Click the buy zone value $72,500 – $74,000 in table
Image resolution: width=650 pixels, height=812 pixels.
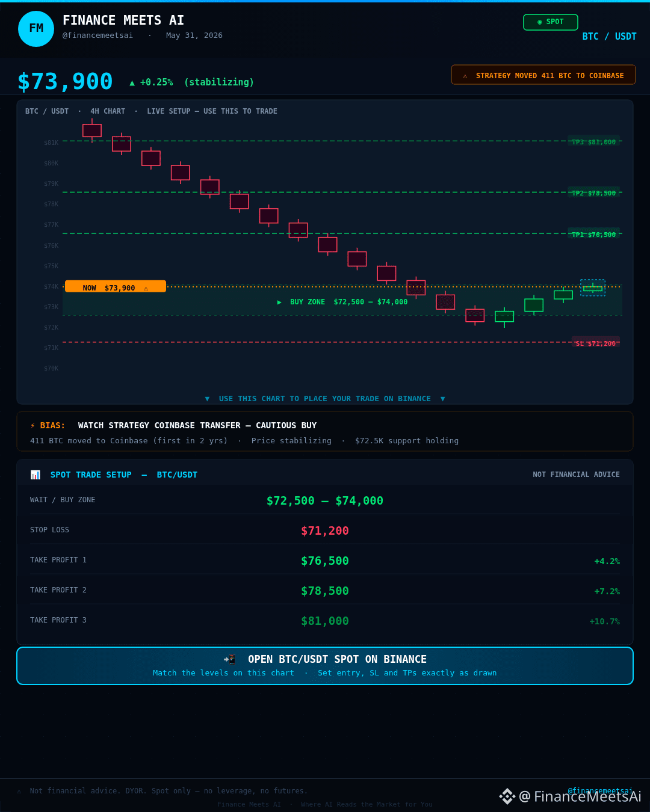325,500
